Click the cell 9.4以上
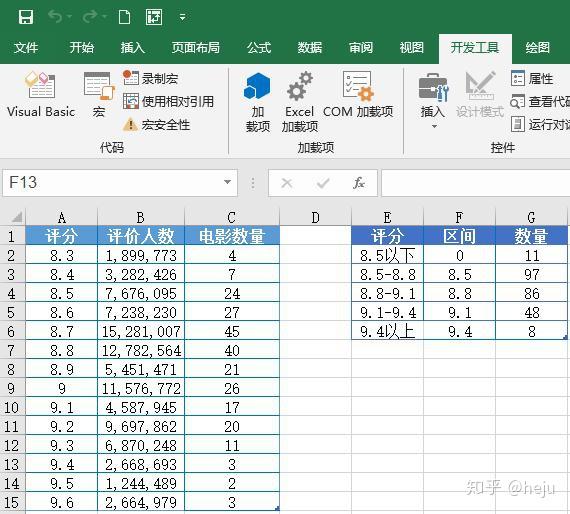 pos(387,331)
